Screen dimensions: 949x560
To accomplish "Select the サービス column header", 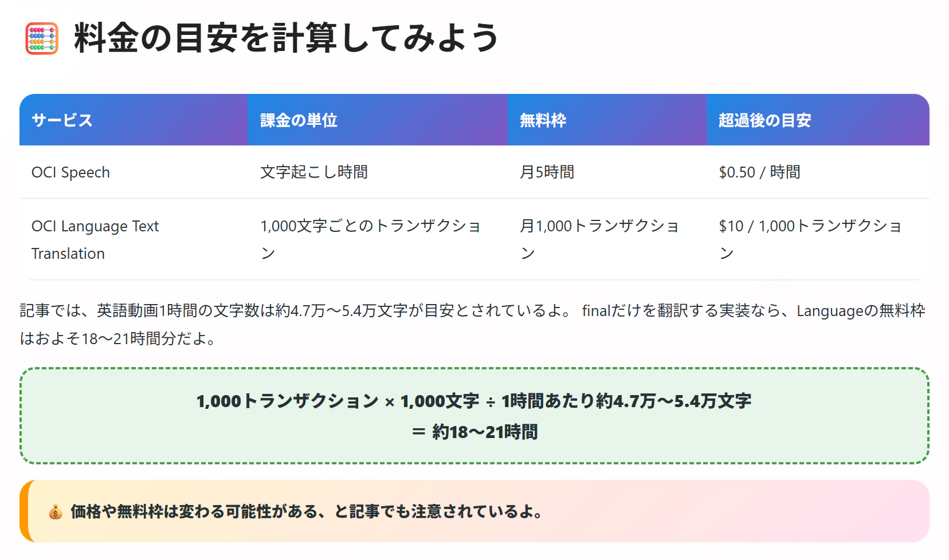I will (x=134, y=120).
